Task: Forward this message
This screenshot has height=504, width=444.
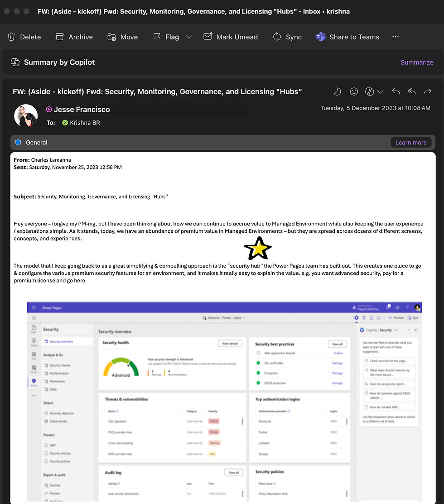Action: (x=427, y=91)
